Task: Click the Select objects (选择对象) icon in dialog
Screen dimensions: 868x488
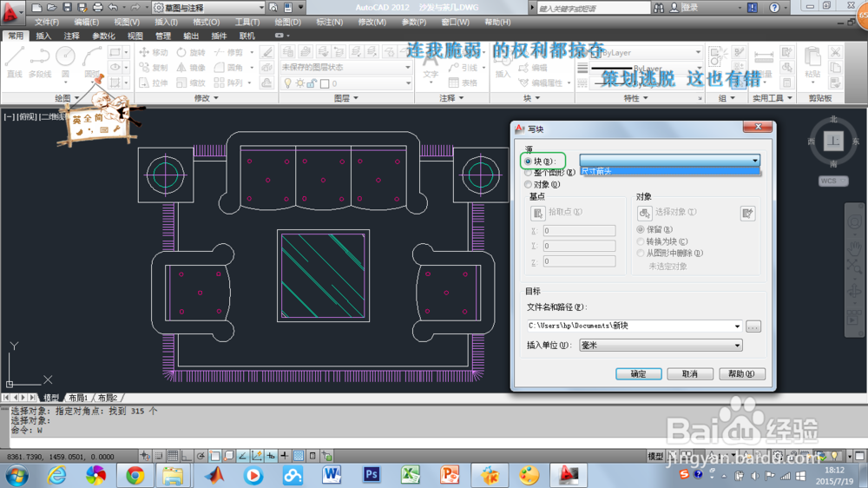Action: 644,213
